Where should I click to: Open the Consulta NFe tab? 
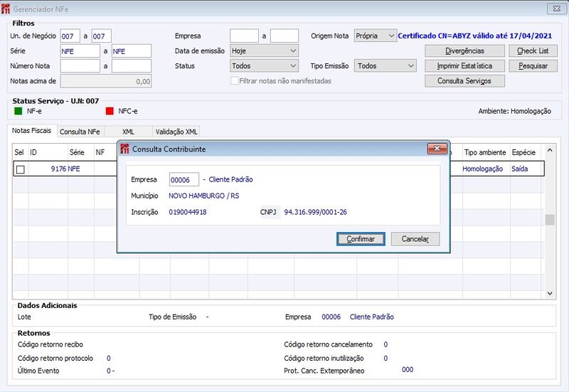(80, 132)
